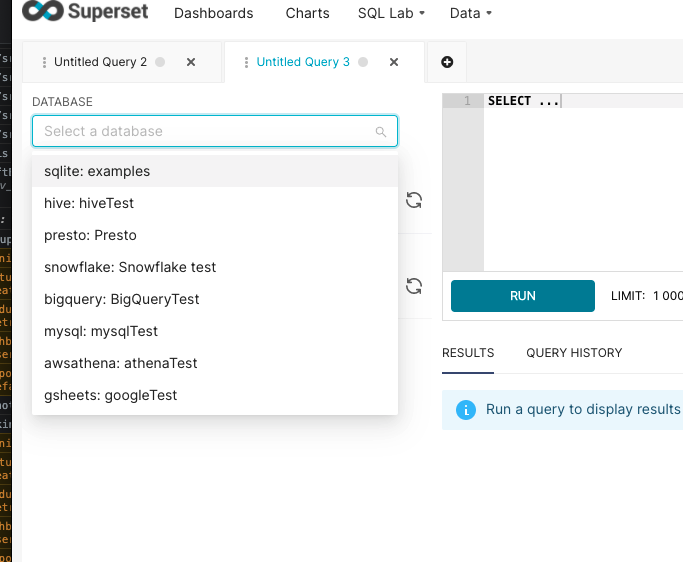The image size is (683, 562).
Task: Expand the SQL Lab dropdown menu
Action: 391,13
